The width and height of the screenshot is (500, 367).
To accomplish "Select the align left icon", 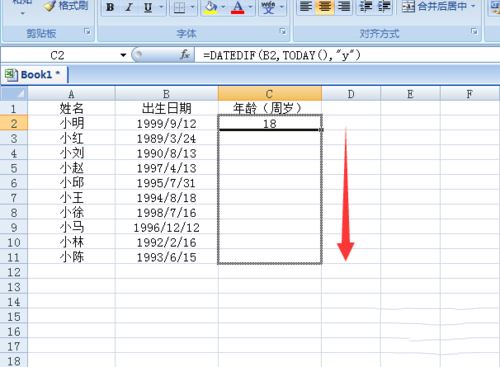I will point(306,7).
